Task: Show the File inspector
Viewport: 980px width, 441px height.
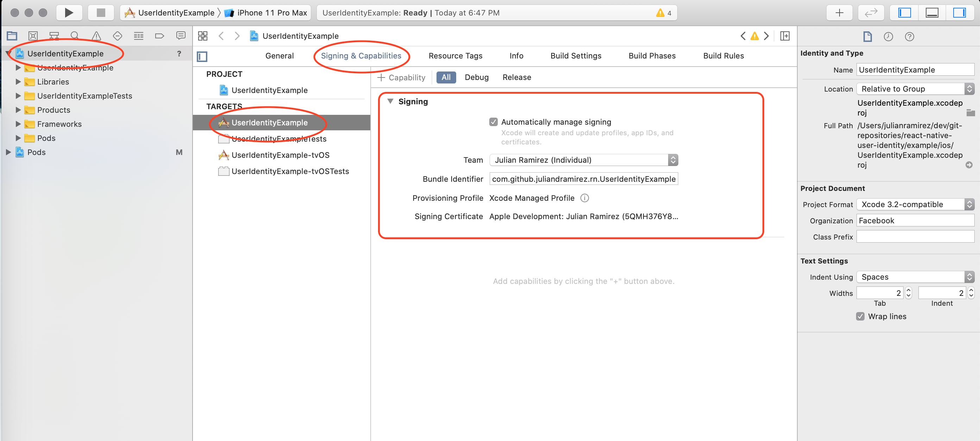Action: (867, 37)
